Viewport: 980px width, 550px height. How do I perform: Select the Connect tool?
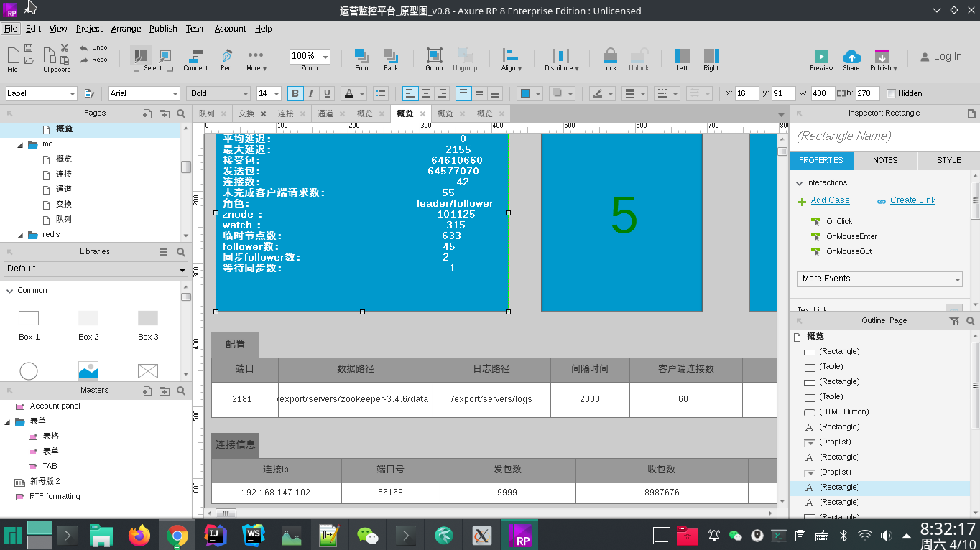click(195, 57)
